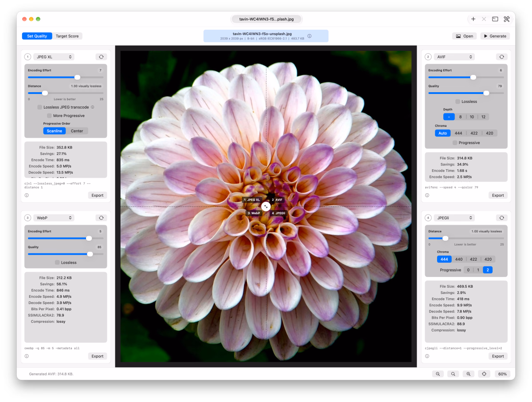Screen dimensions: 532x402
Task: Open the WebP format dropdown
Action: pos(54,218)
